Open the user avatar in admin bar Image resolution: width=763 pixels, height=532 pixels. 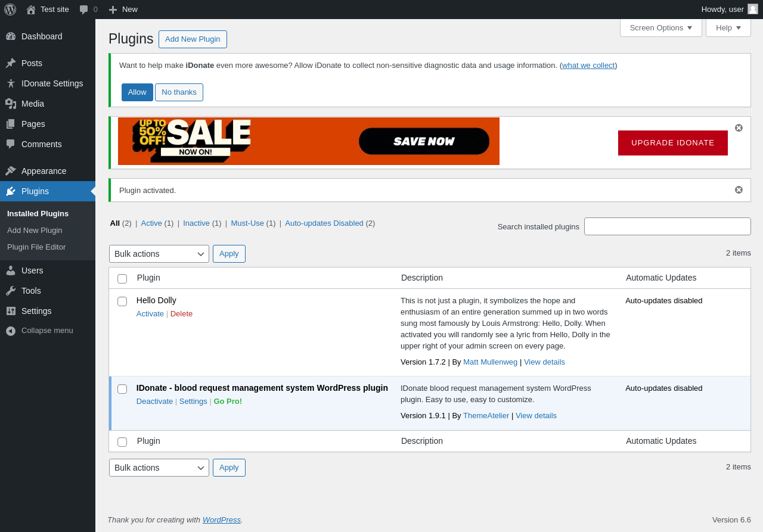coord(753,9)
